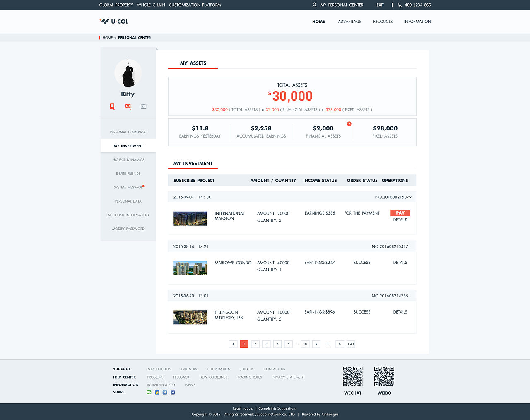Go to next page with right arrow
The image size is (530, 420).
click(x=316, y=344)
